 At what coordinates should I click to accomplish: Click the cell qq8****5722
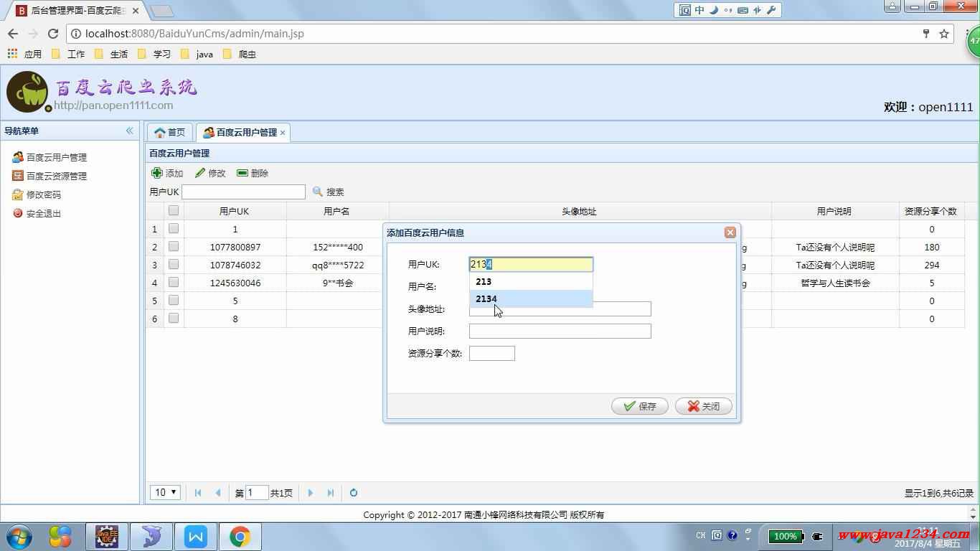[338, 265]
